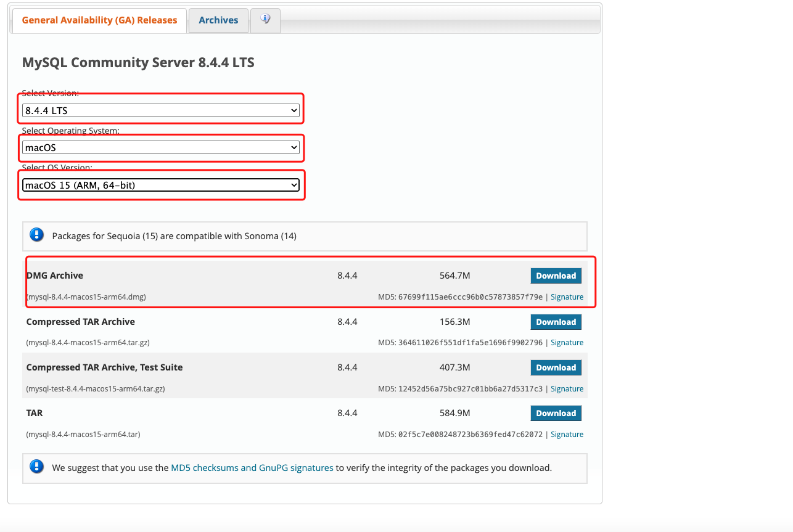Click the 584.9M file size

455,413
